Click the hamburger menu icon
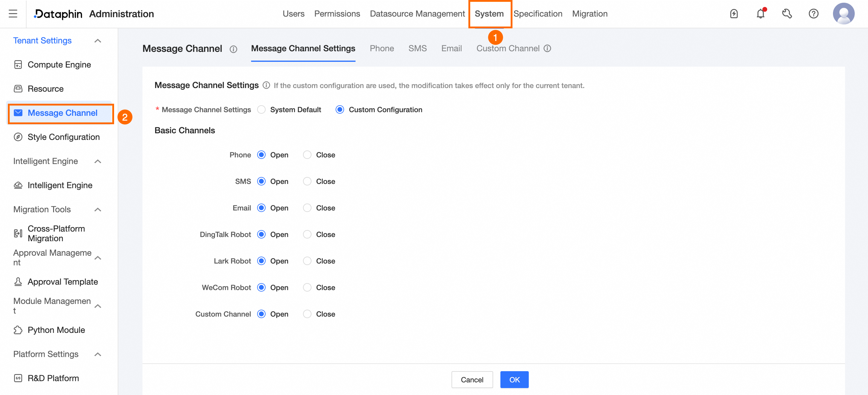The height and width of the screenshot is (395, 868). 13,14
